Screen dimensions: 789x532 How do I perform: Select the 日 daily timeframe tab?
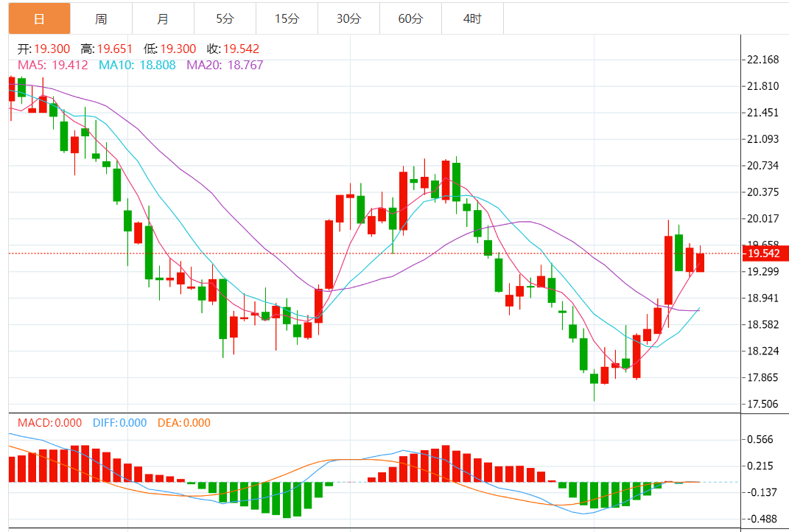39,18
